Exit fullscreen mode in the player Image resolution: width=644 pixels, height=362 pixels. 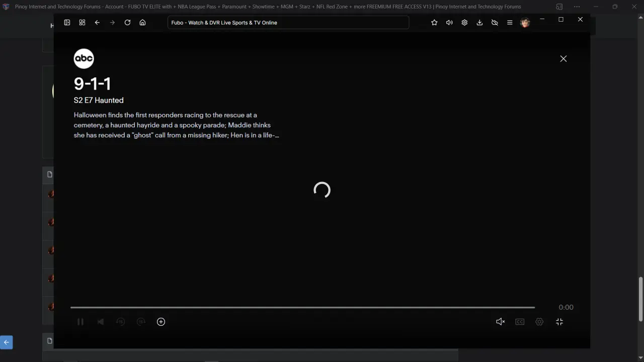[x=559, y=322]
